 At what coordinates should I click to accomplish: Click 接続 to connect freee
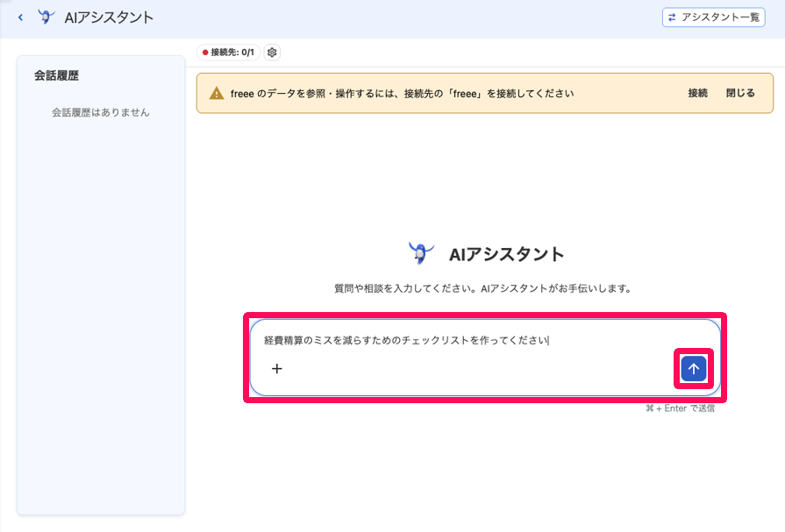697,93
